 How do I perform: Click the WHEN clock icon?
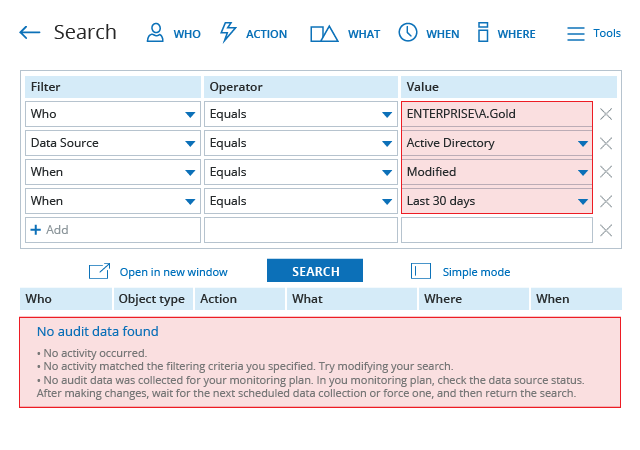coord(408,32)
